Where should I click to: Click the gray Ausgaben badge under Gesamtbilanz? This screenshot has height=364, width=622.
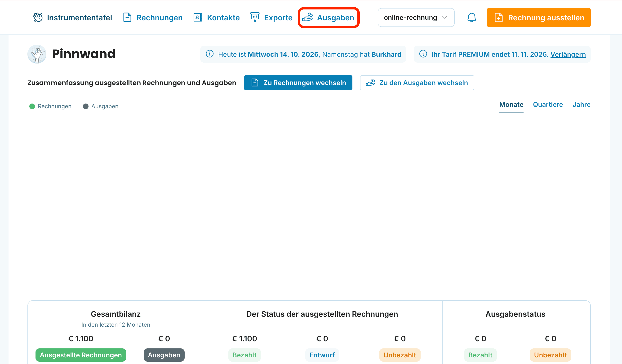164,355
